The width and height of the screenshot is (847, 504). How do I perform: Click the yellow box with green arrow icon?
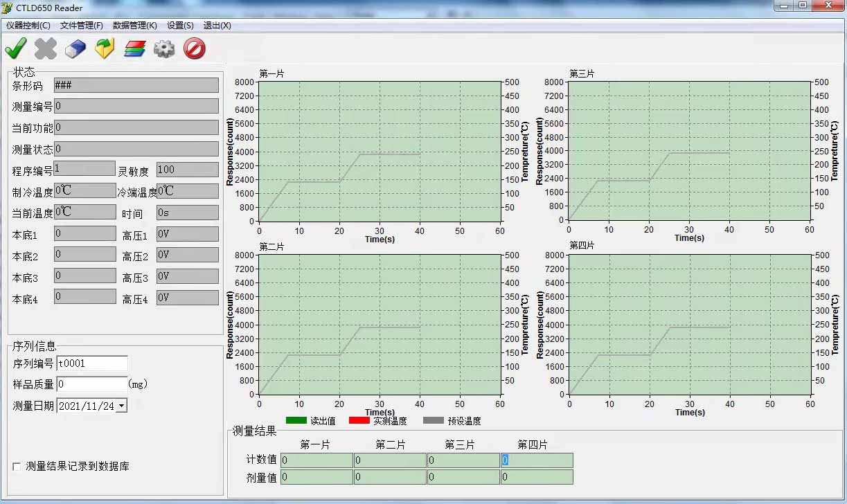105,48
